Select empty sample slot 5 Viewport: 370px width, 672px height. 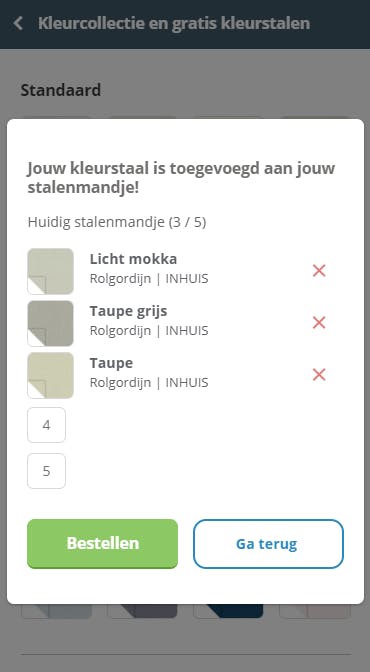tap(46, 471)
